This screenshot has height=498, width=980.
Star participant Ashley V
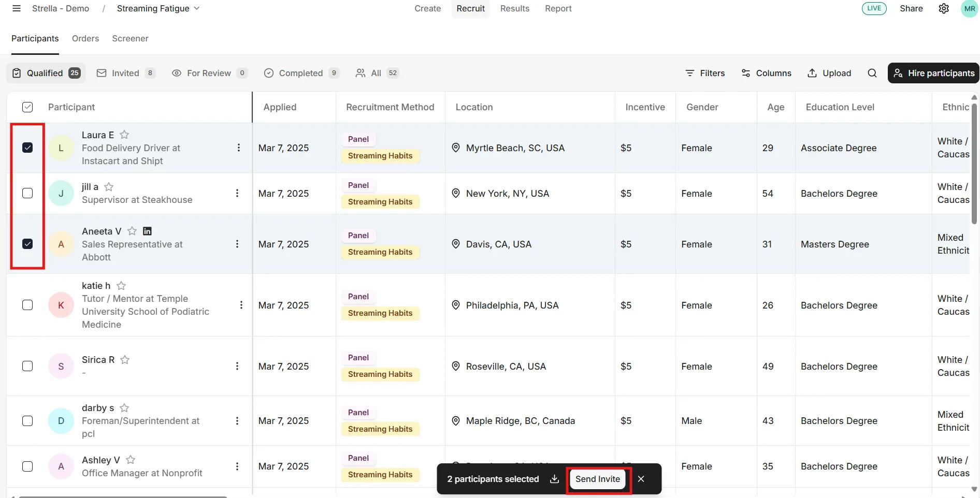coord(131,460)
